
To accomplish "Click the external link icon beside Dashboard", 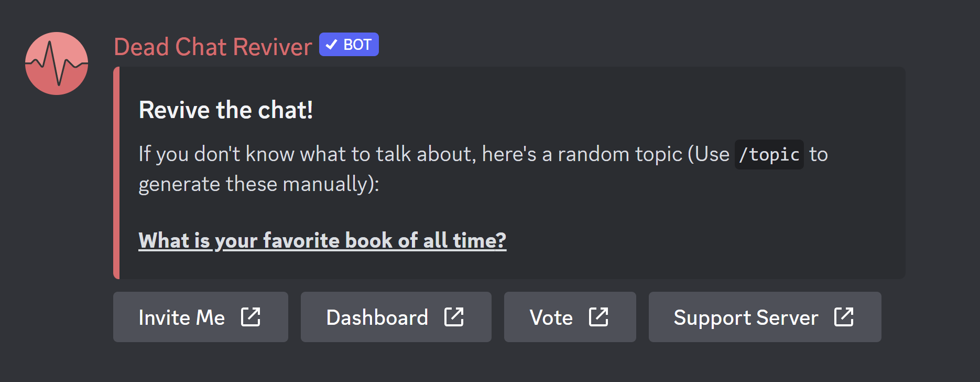I will tap(454, 317).
